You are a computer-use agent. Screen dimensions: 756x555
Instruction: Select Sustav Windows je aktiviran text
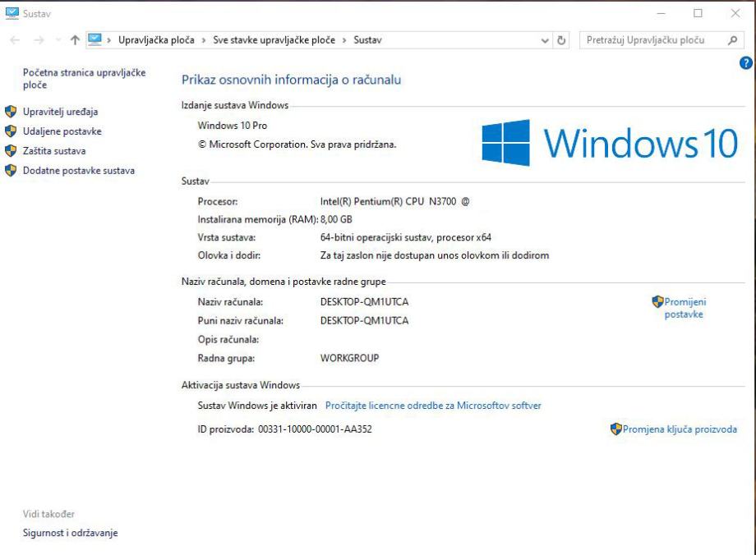point(257,406)
